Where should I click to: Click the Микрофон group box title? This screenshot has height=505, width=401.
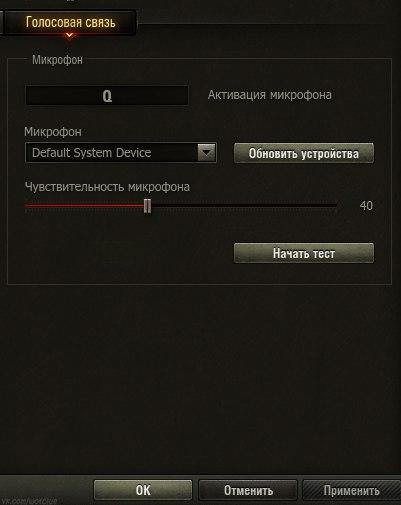tap(57, 60)
